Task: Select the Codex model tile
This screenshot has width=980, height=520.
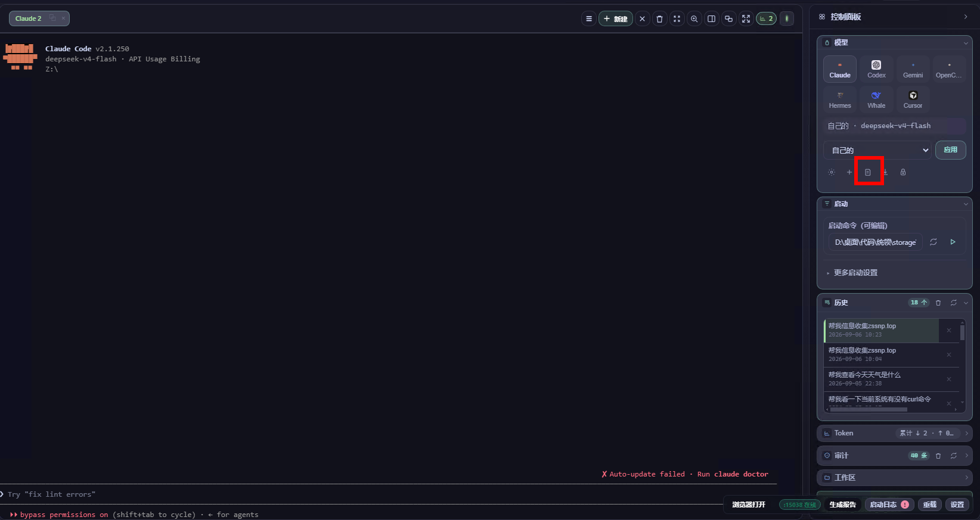Action: tap(876, 69)
